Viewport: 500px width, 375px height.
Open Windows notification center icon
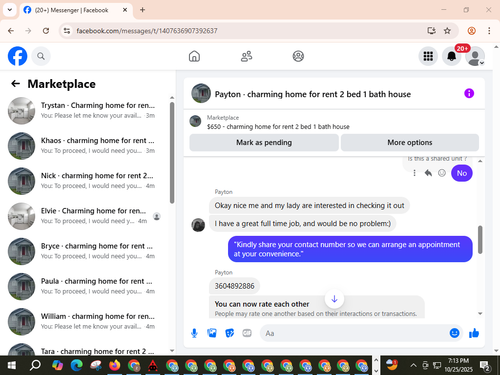(485, 366)
